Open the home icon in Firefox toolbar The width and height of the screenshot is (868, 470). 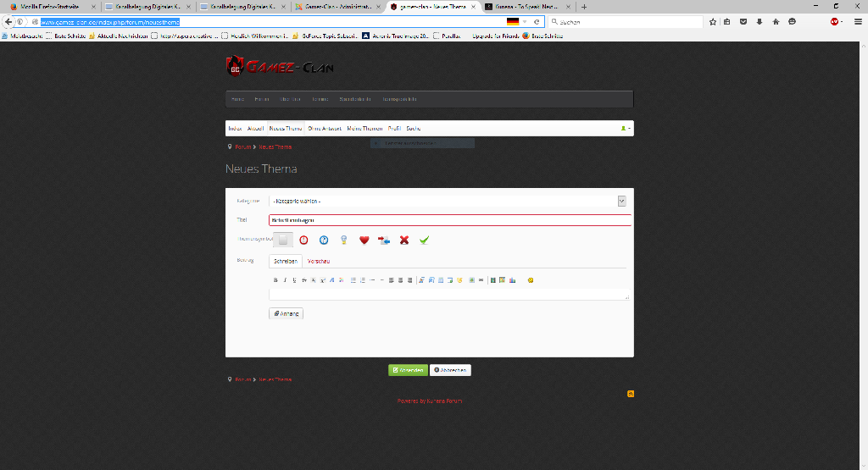click(x=775, y=21)
